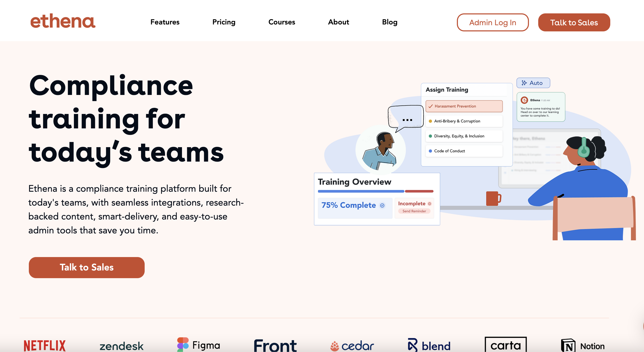This screenshot has width=644, height=352.
Task: Click the blend logo
Action: point(429,345)
